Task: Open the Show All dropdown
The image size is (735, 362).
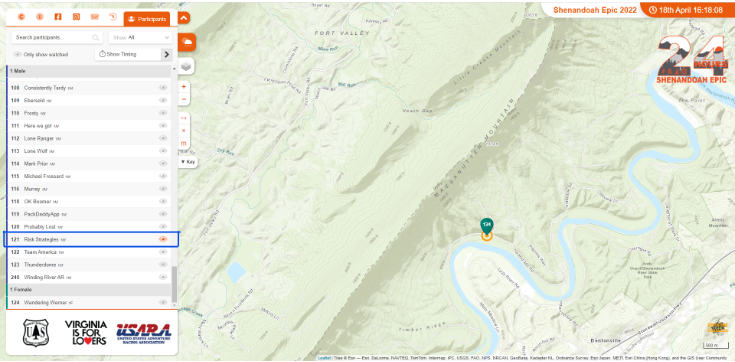Action: 141,38
